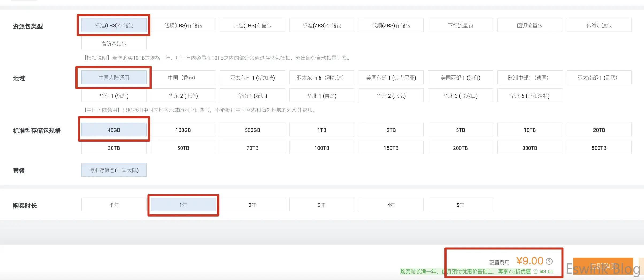Select 传输加速包 package type

click(599, 25)
